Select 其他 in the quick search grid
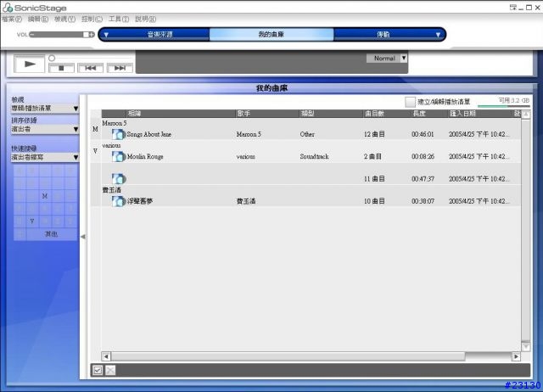 [x=51, y=233]
